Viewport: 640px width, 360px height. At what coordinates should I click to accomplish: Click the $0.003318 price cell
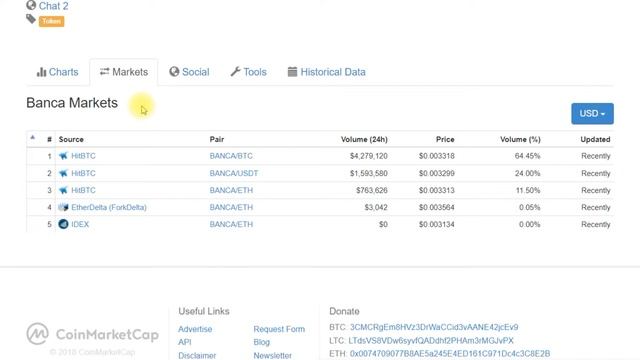437,156
